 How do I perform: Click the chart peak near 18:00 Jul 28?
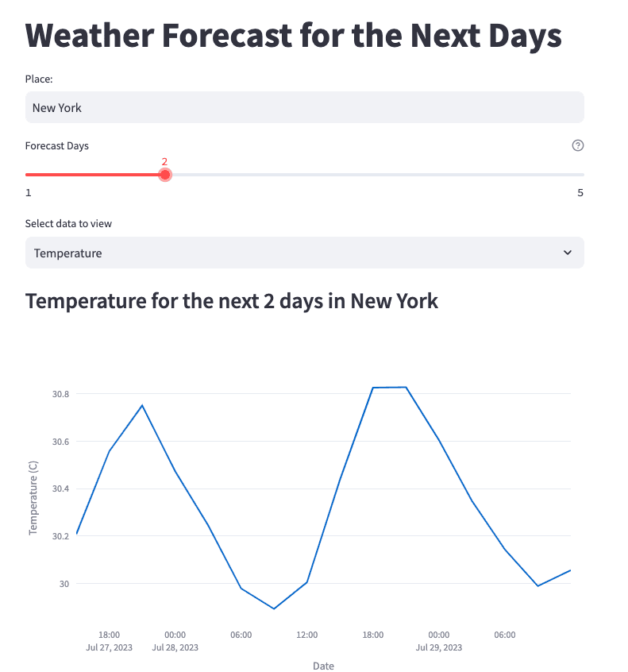tap(389, 388)
